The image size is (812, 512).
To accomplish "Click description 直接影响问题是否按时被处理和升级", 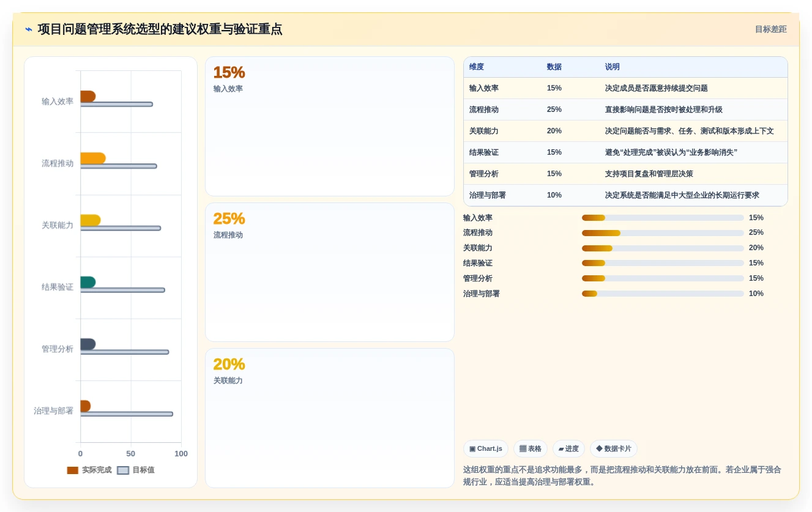I will [x=664, y=109].
